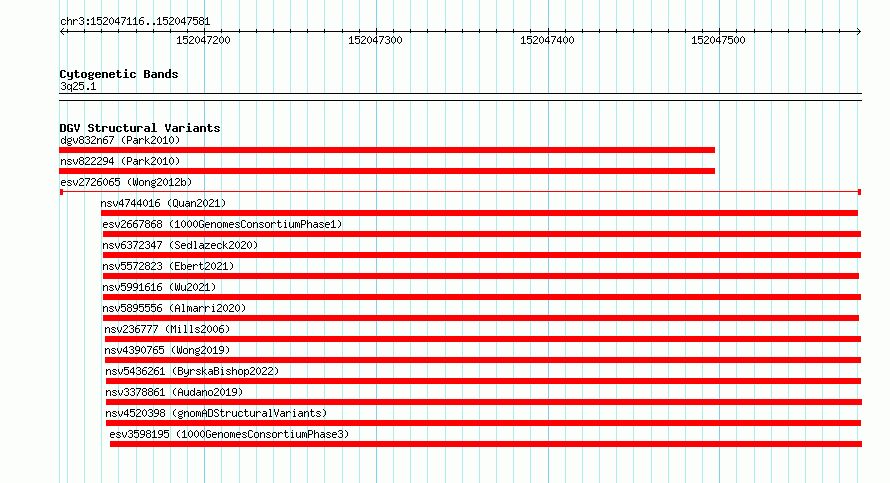Click the 152047200 ruler position label
Viewport: 890px width, 483px height.
tap(203, 40)
